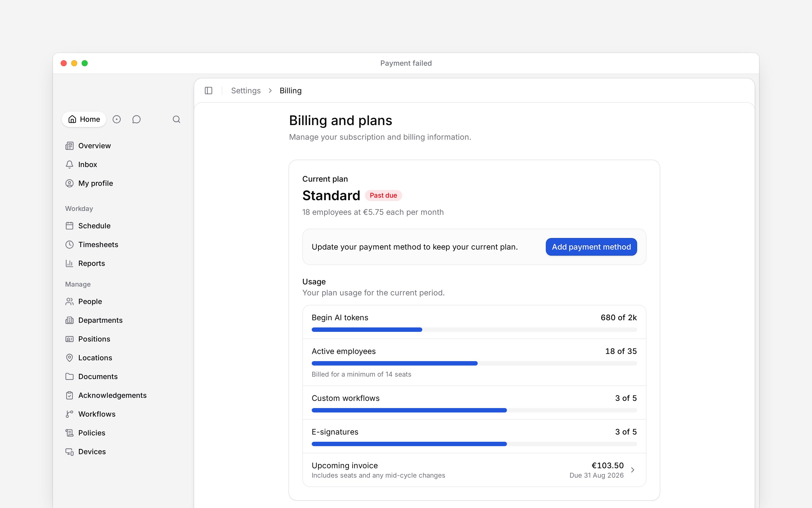The image size is (812, 508).
Task: Open the upcoming invoice chevron arrow
Action: (632, 470)
